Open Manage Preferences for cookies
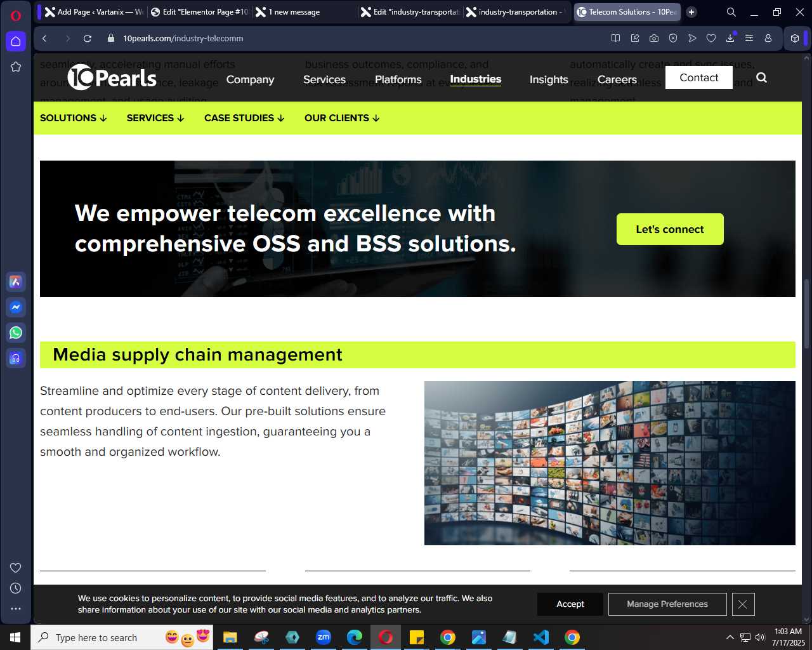 667,604
